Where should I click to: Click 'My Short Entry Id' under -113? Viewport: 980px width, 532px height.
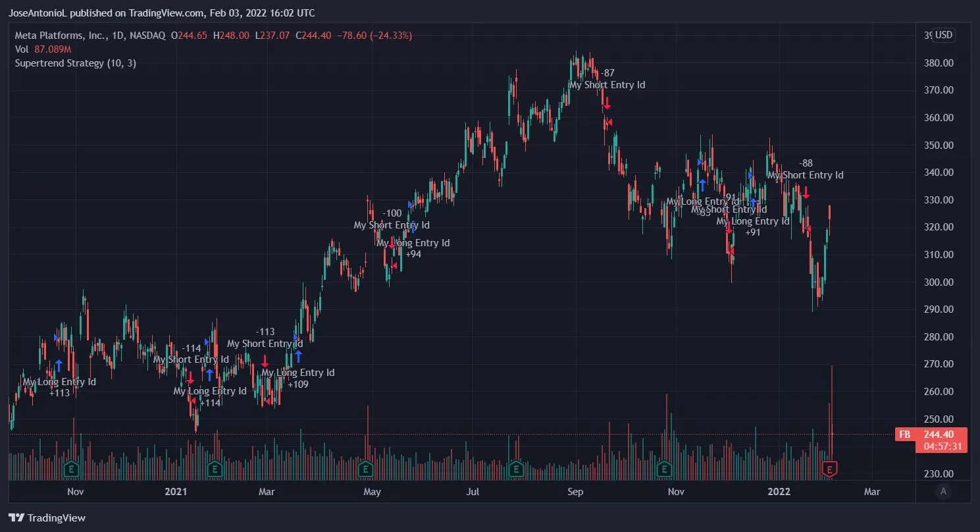(265, 344)
